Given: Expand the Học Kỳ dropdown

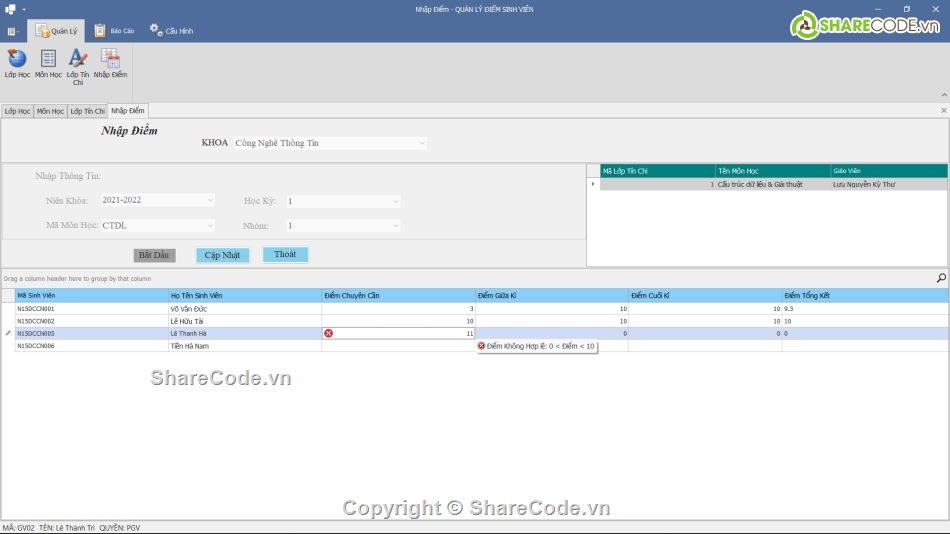Looking at the screenshot, I should [395, 201].
